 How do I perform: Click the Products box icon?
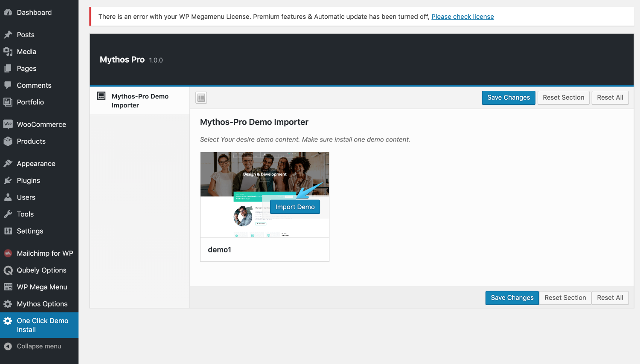coord(8,141)
